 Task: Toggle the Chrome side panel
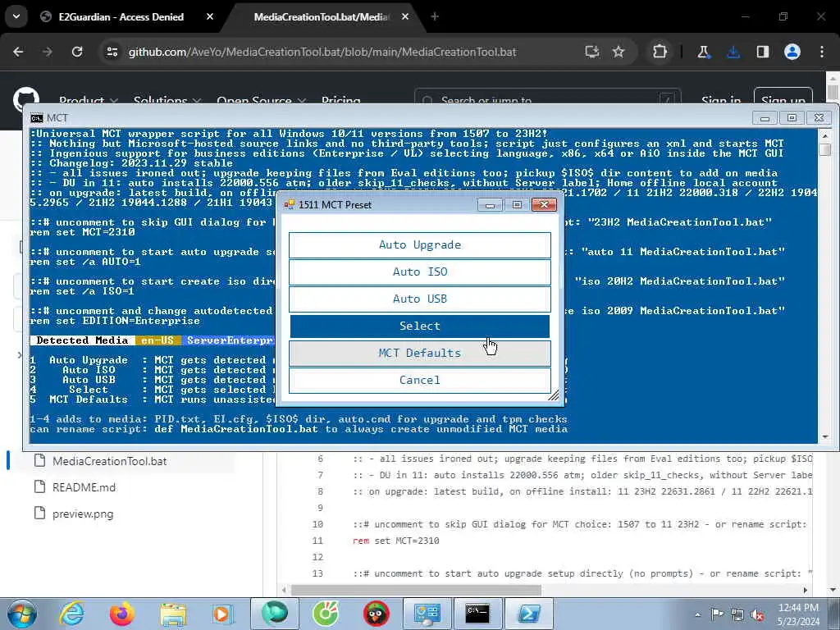763,52
